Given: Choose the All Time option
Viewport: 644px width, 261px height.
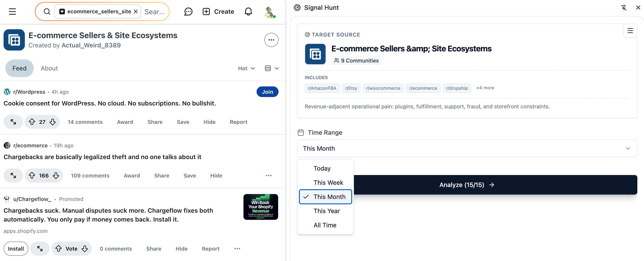Looking at the screenshot, I should pyautogui.click(x=325, y=225).
